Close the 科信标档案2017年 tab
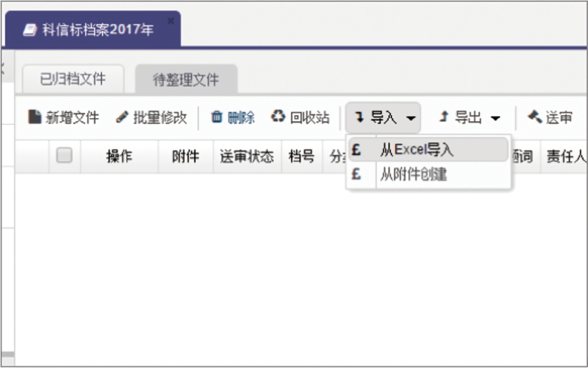The width and height of the screenshot is (588, 368). tap(171, 21)
